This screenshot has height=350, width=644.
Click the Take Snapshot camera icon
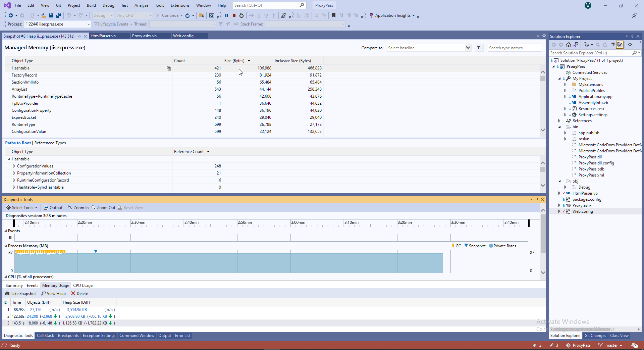click(7, 294)
